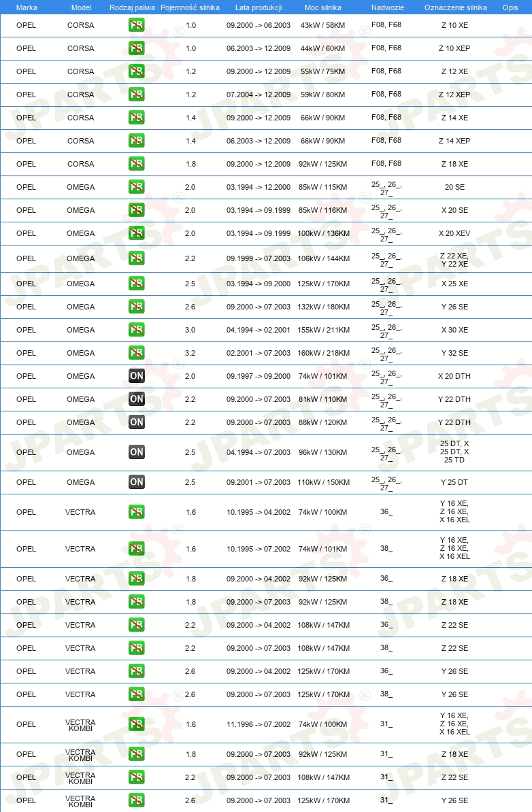Click the Oznaczenie silnika column header
Screen dimensions: 532x812
click(x=455, y=7)
